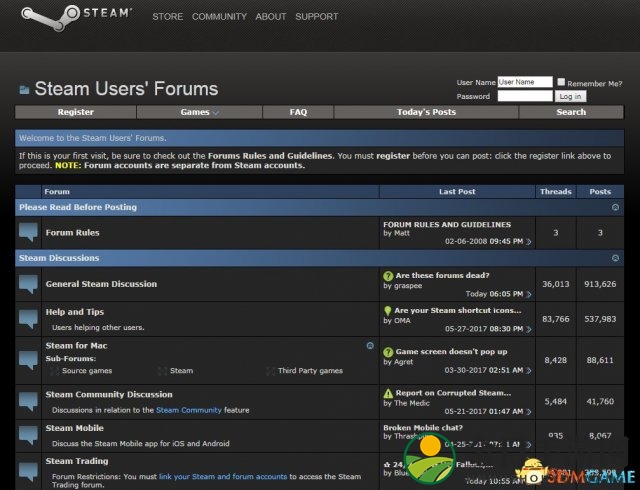Open the Source games sub-forum link
Screen dimensions: 640x490
pos(87,371)
